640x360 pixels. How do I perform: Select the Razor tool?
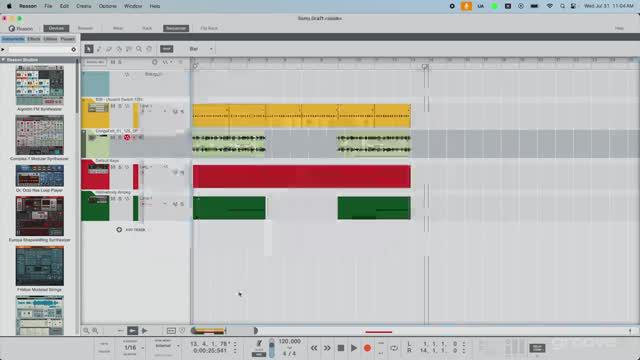coord(119,49)
